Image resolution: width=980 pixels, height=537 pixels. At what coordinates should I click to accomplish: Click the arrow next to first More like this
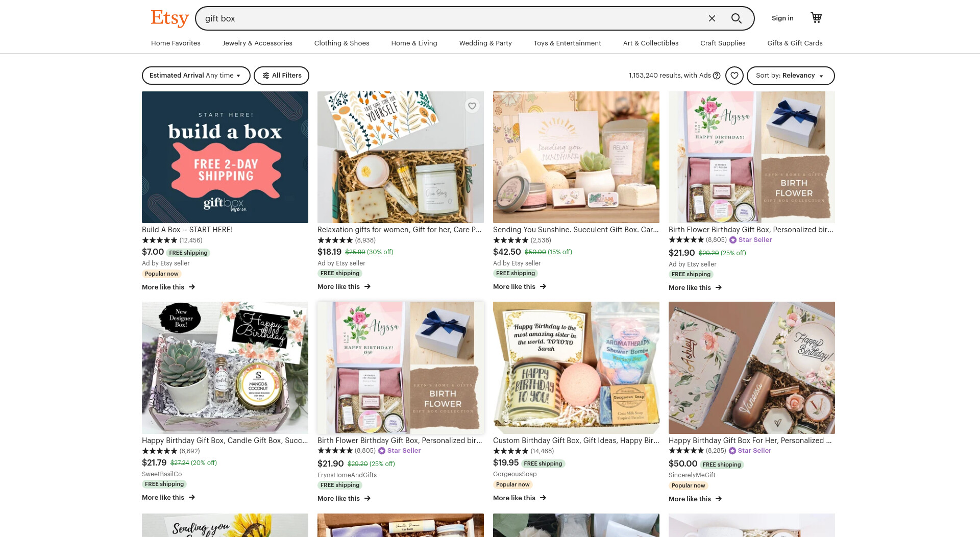(x=192, y=287)
